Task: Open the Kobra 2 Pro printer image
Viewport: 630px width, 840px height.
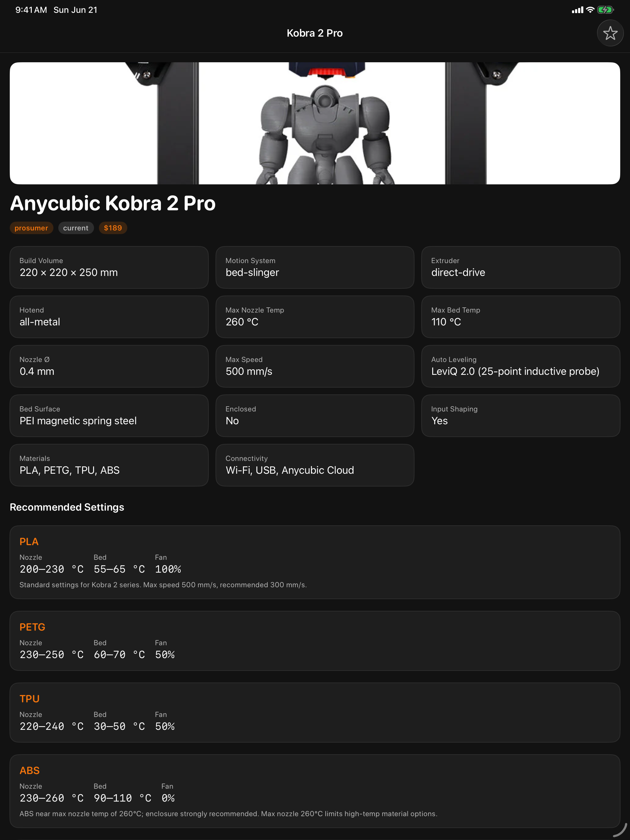Action: pos(315,123)
